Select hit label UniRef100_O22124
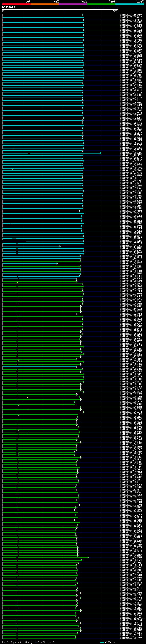The height and width of the screenshot is (644, 146). click(x=131, y=55)
